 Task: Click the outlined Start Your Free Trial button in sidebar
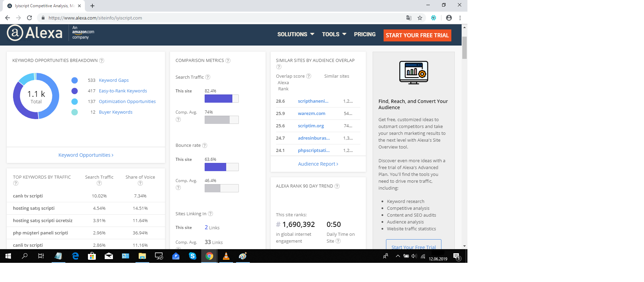tap(413, 244)
